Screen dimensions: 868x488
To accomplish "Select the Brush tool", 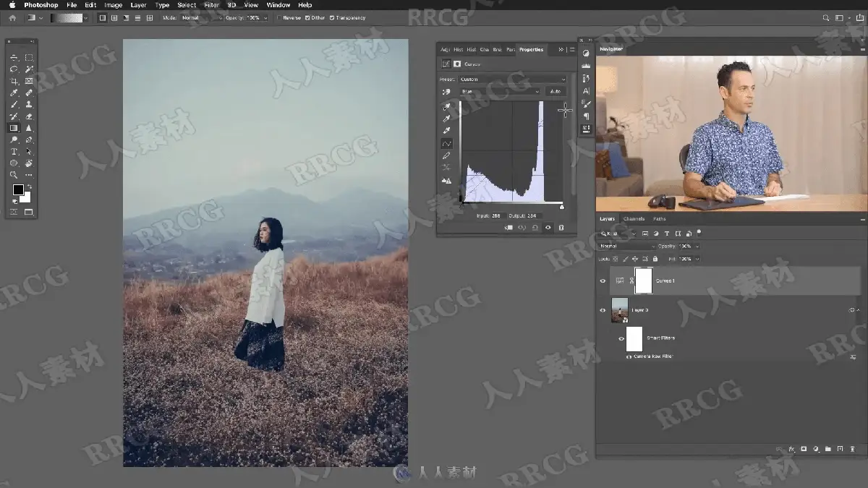I will tap(14, 104).
